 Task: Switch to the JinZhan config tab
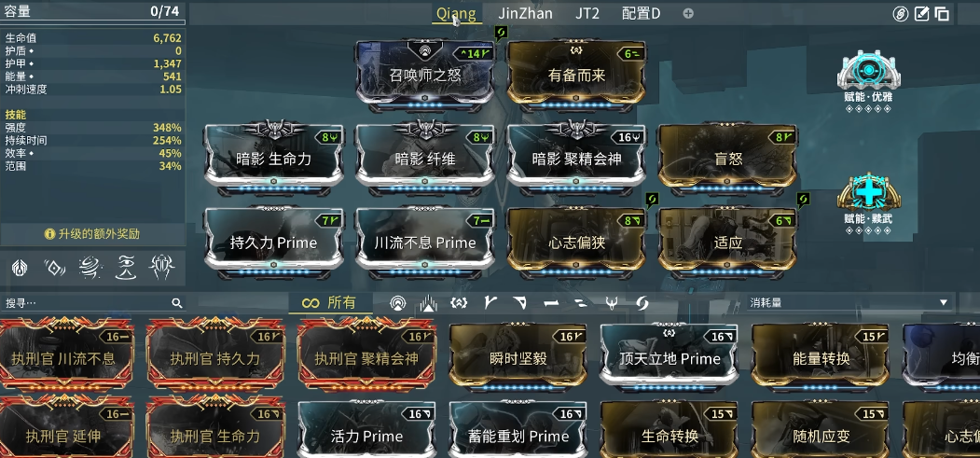(x=525, y=13)
